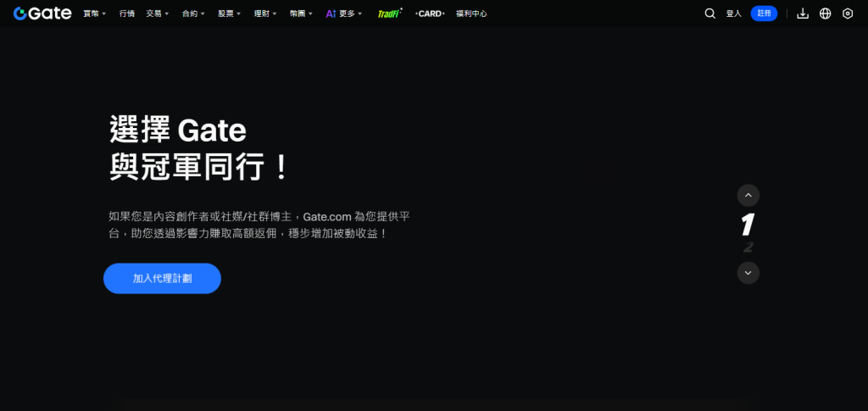Click the 加入代理計劃 button

(162, 278)
